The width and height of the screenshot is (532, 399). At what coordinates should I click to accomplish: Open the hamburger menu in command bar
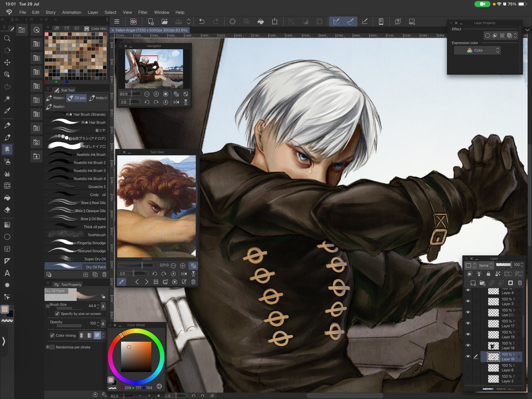click(x=117, y=21)
